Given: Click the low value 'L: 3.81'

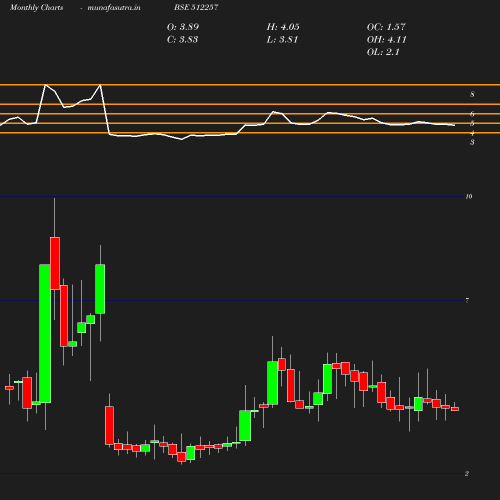Looking at the screenshot, I should click(282, 40).
